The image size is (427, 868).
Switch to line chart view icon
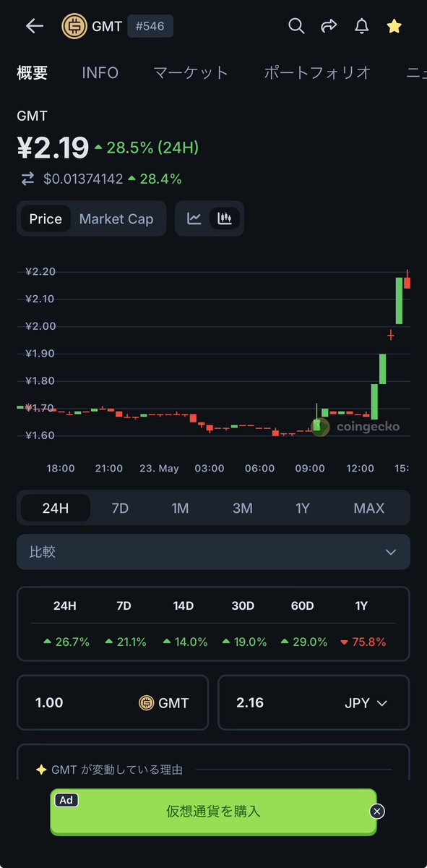pos(194,218)
